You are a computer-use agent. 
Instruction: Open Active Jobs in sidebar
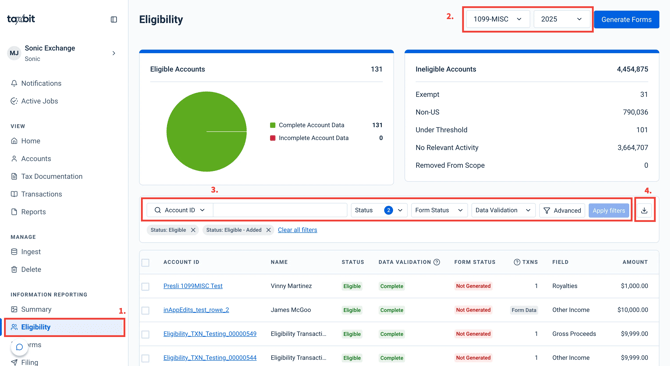pos(39,101)
